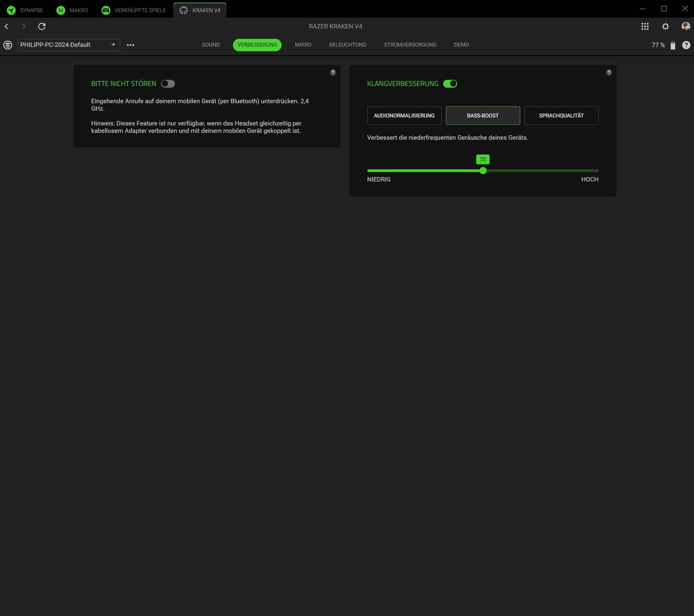This screenshot has height=616, width=694.
Task: Click the bass boost slider handle
Action: click(x=483, y=170)
